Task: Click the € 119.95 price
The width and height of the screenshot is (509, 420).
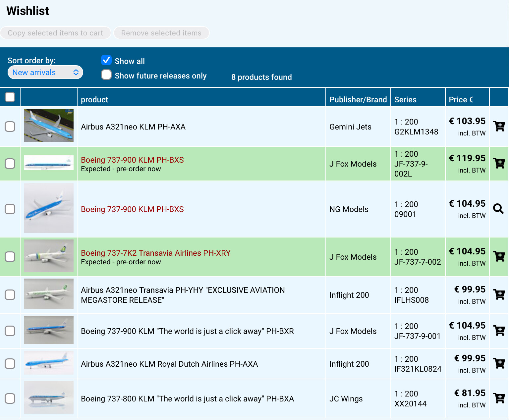Action: point(467,158)
